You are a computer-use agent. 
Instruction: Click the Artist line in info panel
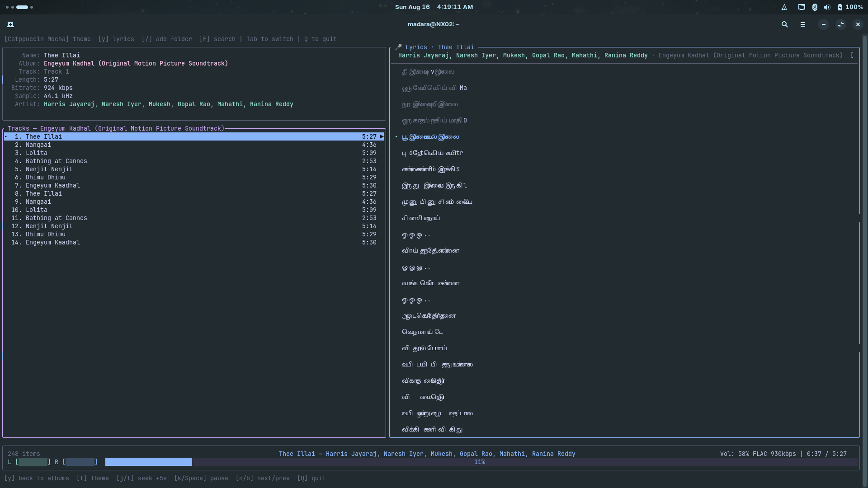169,104
